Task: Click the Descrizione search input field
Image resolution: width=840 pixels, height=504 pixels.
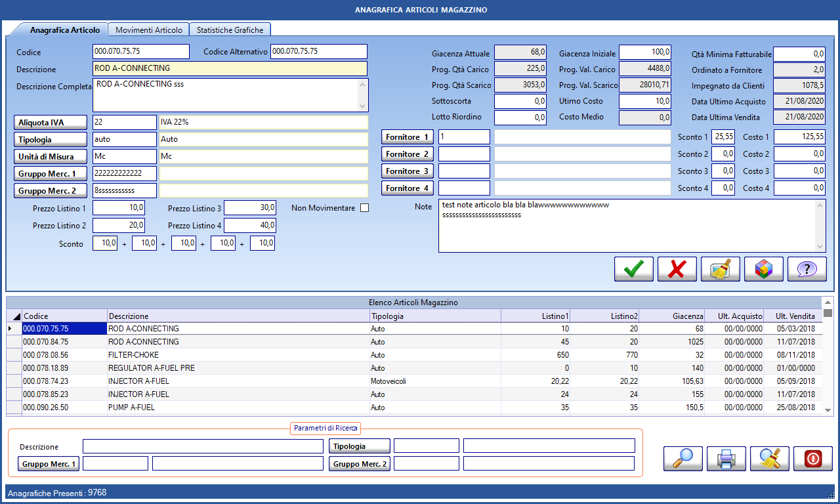Action: [202, 447]
